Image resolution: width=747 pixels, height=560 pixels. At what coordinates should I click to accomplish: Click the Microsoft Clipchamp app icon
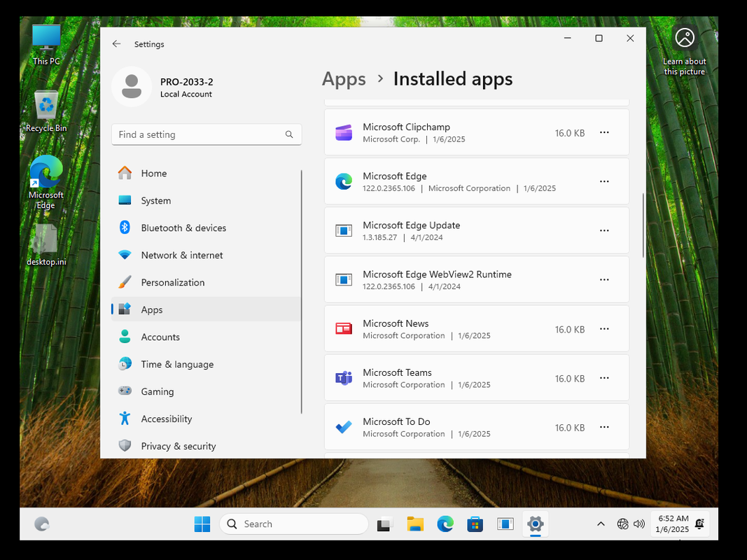coord(344,132)
